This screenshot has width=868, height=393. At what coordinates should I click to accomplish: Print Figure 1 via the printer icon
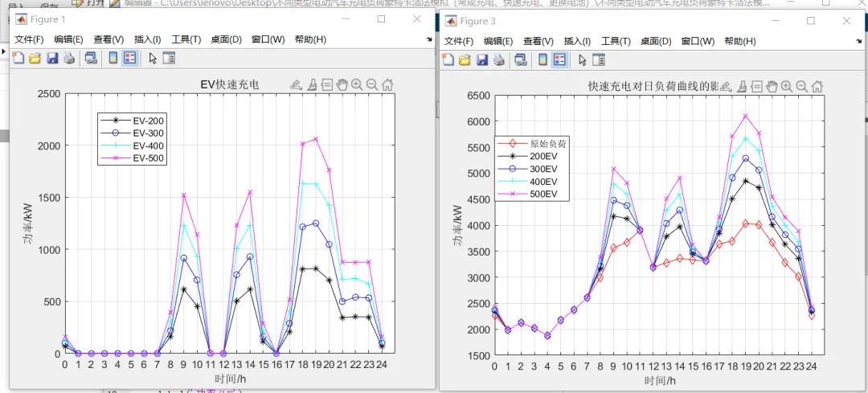coord(68,58)
